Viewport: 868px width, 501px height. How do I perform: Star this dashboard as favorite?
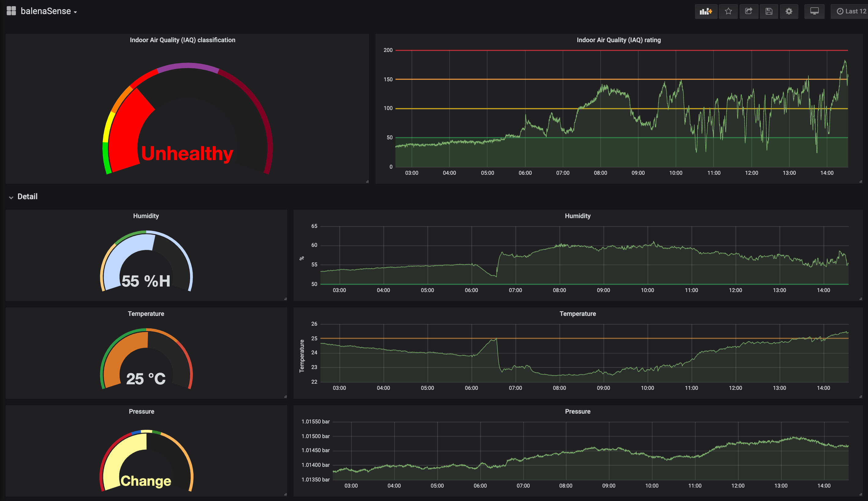tap(728, 11)
